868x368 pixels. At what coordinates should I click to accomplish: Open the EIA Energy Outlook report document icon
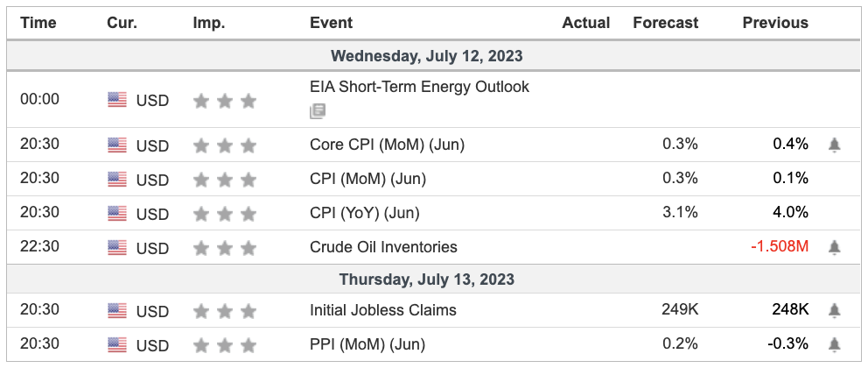[318, 111]
